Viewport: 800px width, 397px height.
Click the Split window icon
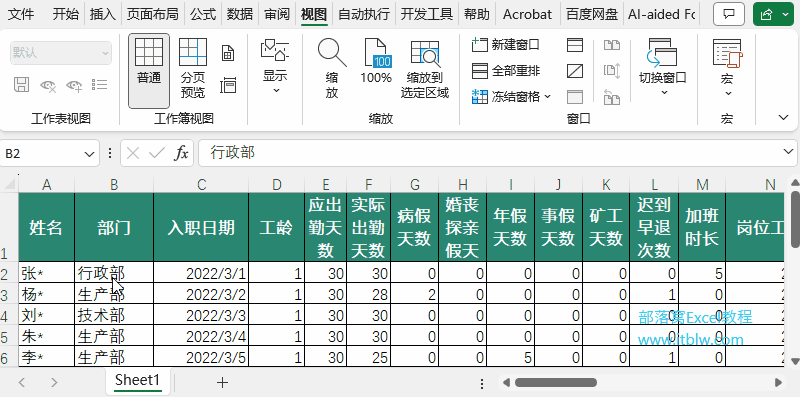[x=575, y=45]
